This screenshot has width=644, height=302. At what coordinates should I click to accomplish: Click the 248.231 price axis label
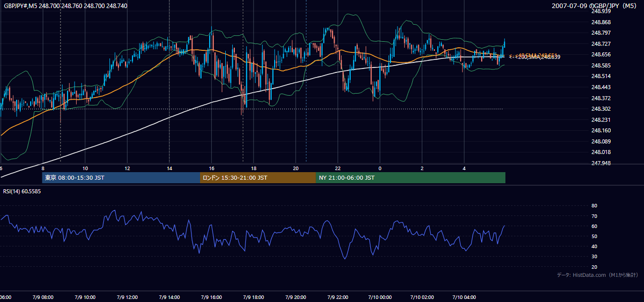601,120
